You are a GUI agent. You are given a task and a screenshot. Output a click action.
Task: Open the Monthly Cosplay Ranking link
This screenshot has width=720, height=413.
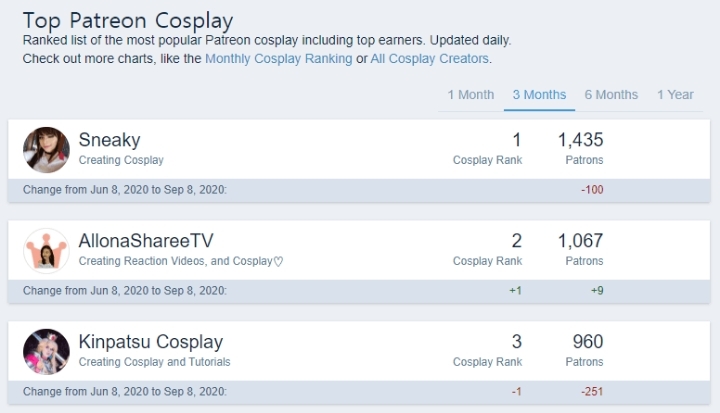(278, 59)
